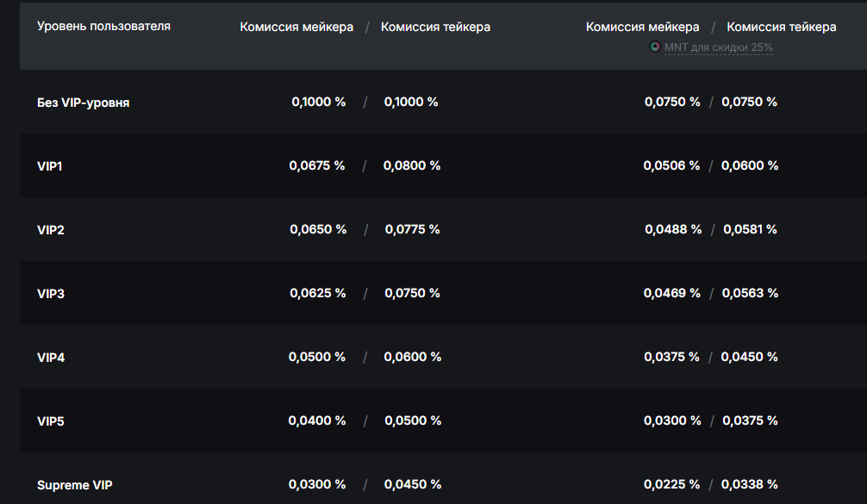Click the VIP3 level label

click(51, 294)
